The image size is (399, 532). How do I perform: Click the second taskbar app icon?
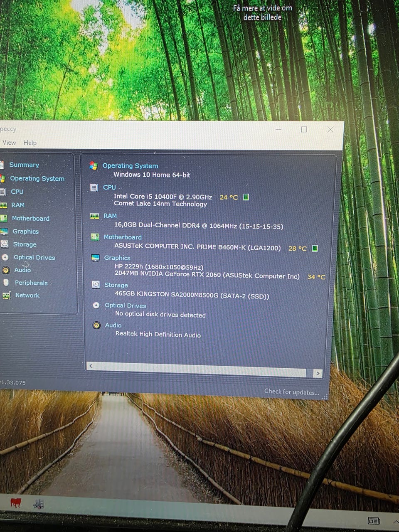[38, 505]
